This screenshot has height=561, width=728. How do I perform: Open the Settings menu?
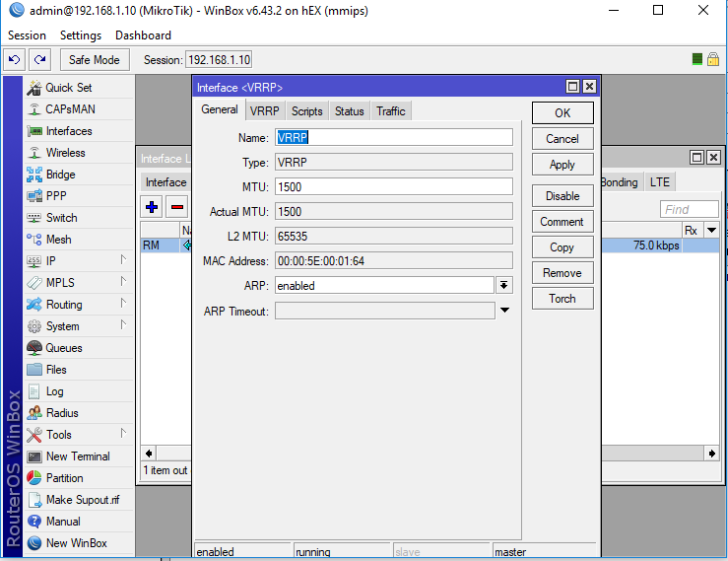pos(81,35)
